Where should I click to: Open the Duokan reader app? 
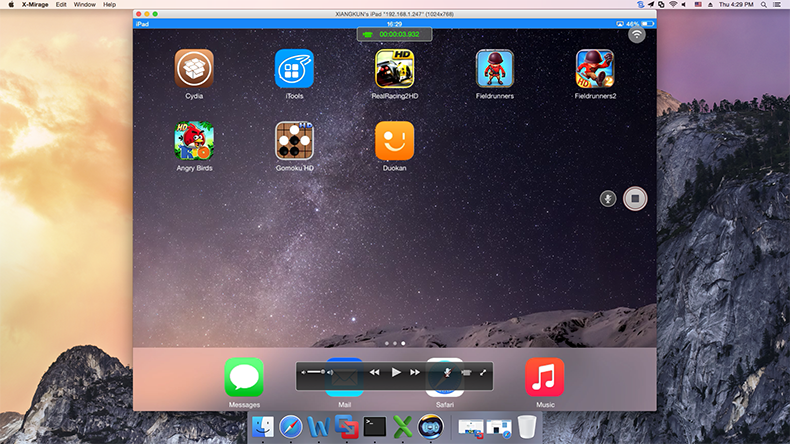394,141
